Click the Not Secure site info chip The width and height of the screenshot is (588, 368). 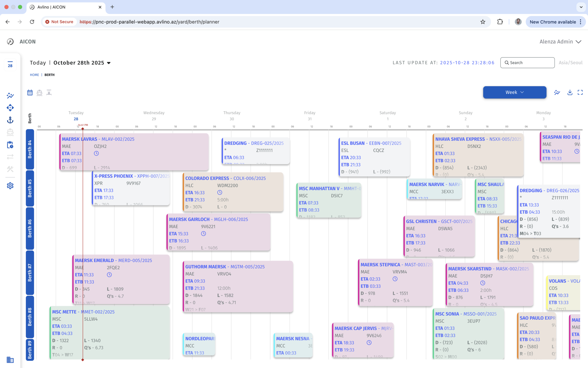coord(59,22)
